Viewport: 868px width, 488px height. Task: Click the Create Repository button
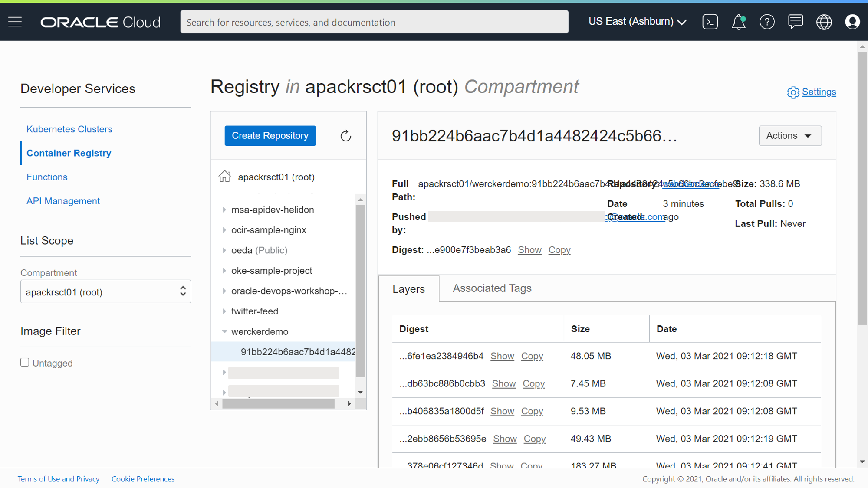click(x=270, y=136)
